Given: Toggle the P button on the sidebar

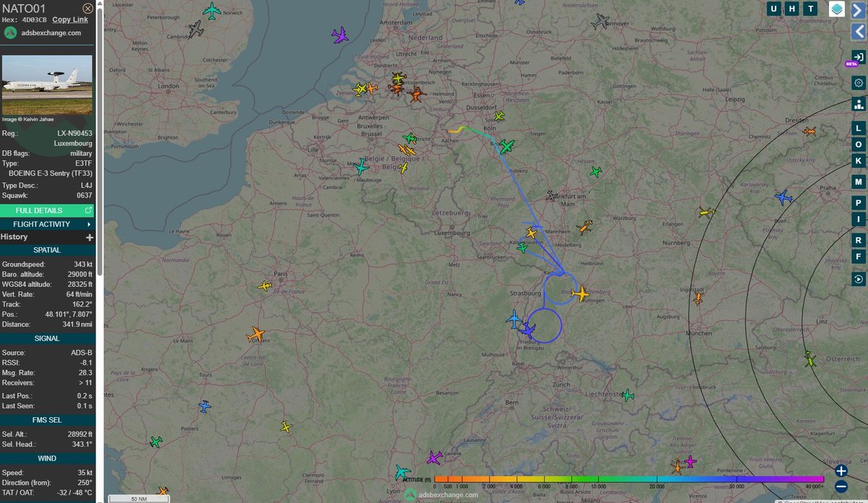Looking at the screenshot, I should pos(859,202).
